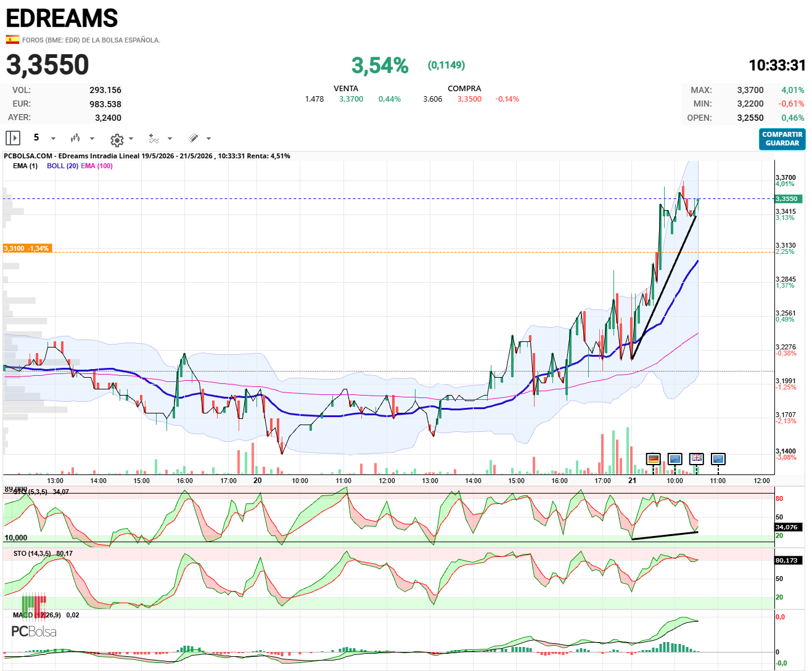Click the COMPRA price 3,3500
Viewport: 812px width, 671px height.
point(469,99)
